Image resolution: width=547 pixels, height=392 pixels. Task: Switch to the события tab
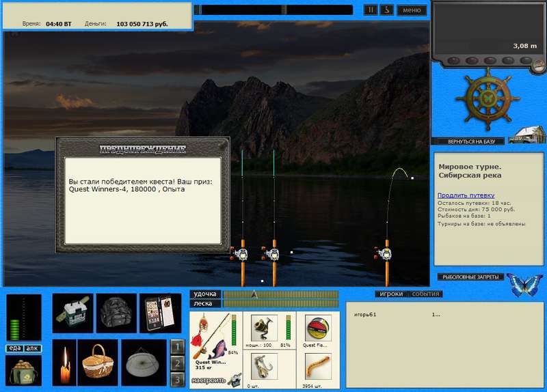point(425,294)
